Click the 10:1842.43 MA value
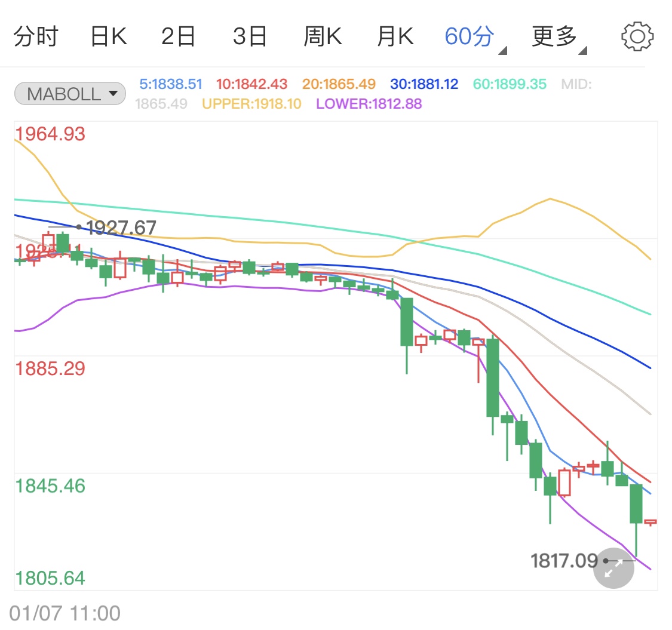 point(251,84)
